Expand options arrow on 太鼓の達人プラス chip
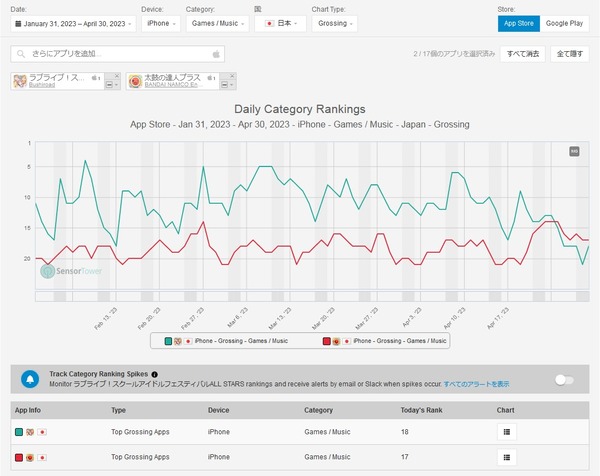The height and width of the screenshot is (476, 600). point(232,85)
